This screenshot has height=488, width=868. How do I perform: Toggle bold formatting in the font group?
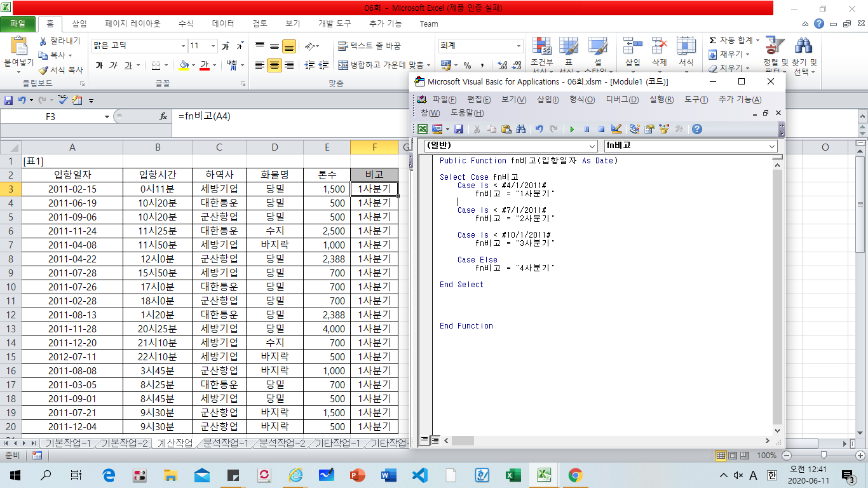[99, 65]
